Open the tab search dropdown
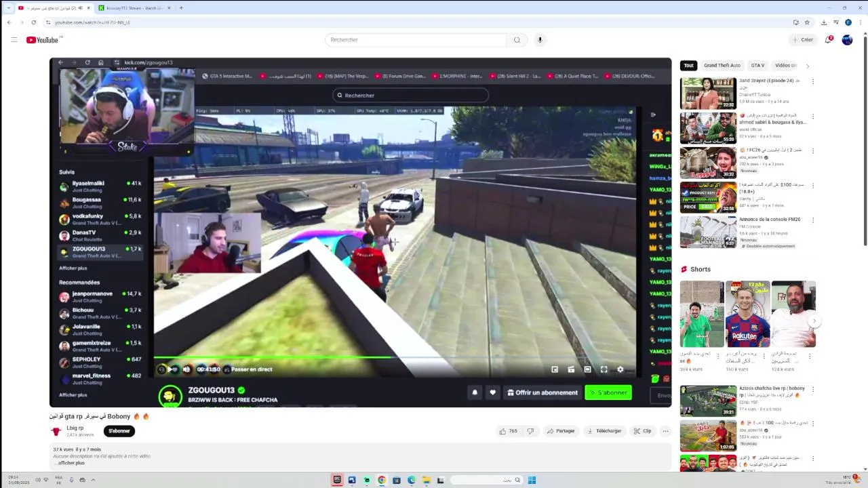Image resolution: width=868 pixels, height=488 pixels. click(x=7, y=8)
